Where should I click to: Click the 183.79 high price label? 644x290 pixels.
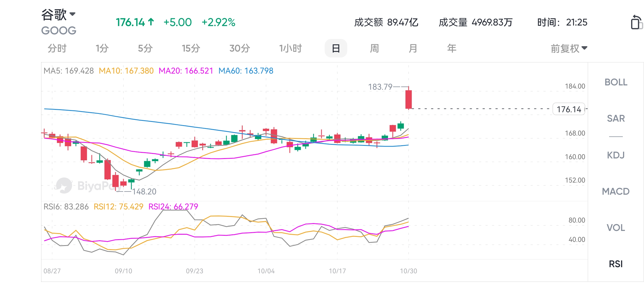pyautogui.click(x=380, y=87)
